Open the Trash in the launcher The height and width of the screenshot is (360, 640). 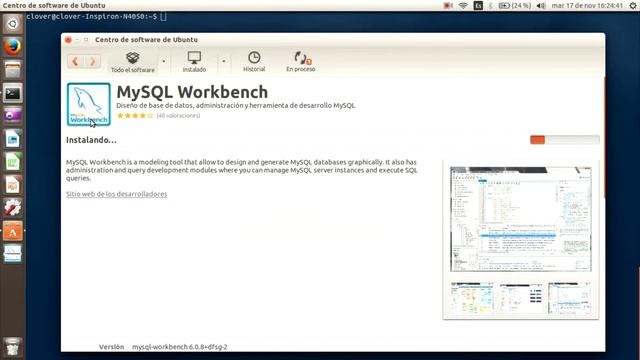13,347
